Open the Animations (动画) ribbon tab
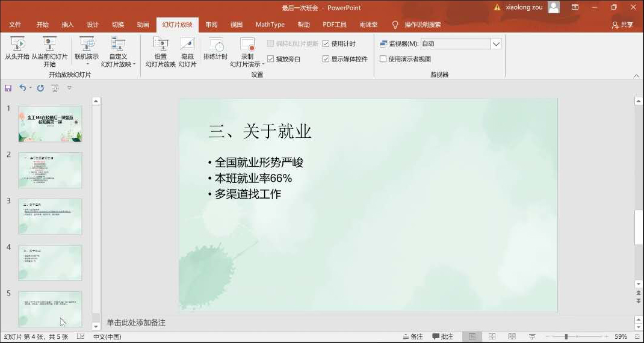 pos(143,25)
